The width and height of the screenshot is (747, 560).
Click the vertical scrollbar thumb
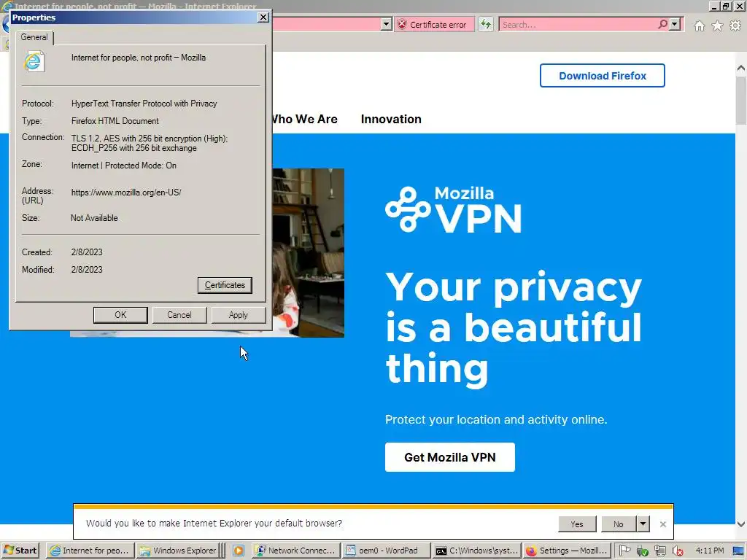pyautogui.click(x=741, y=99)
